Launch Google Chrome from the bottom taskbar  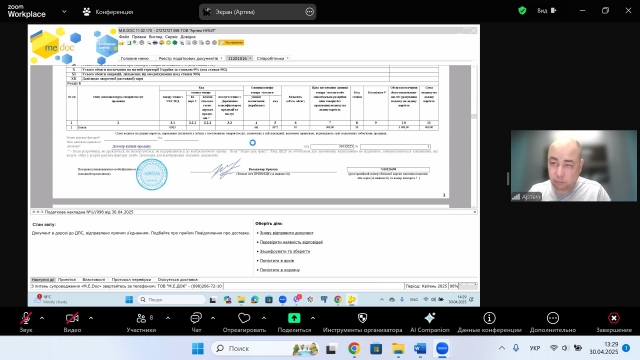(x=354, y=349)
